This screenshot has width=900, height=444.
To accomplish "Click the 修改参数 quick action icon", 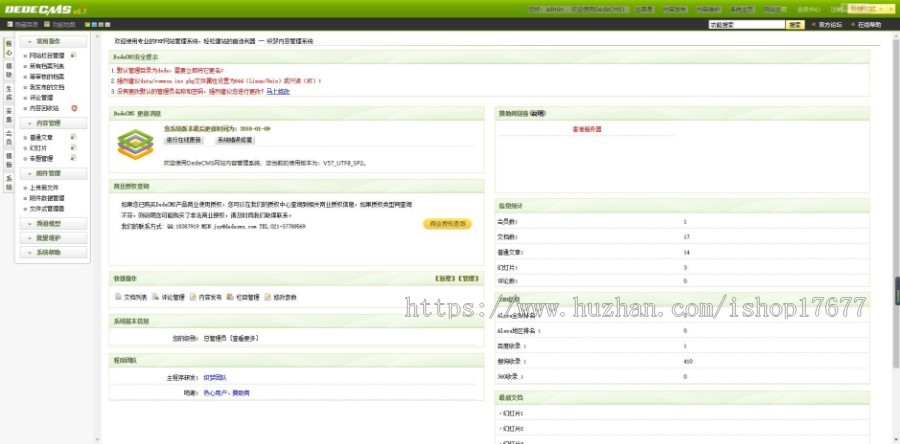I will coord(267,297).
